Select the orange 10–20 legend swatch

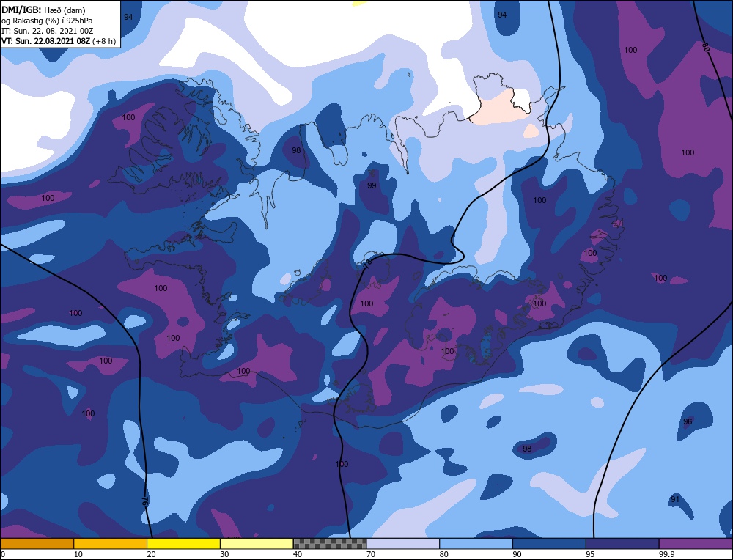tap(111, 543)
